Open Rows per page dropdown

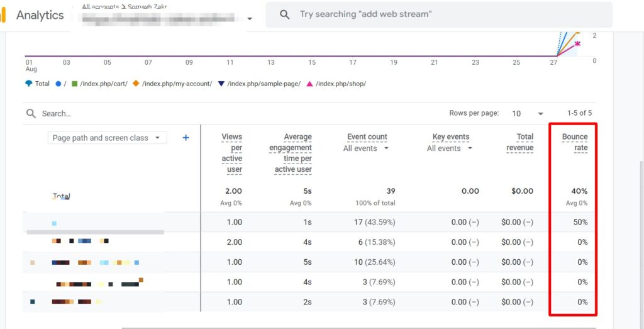tap(528, 113)
